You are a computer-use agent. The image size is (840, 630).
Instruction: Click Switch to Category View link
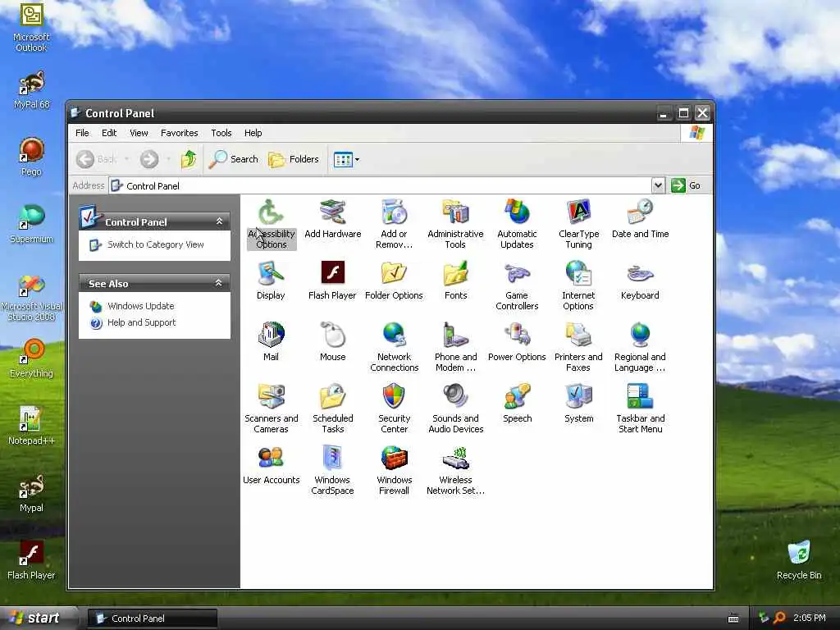[x=155, y=244]
